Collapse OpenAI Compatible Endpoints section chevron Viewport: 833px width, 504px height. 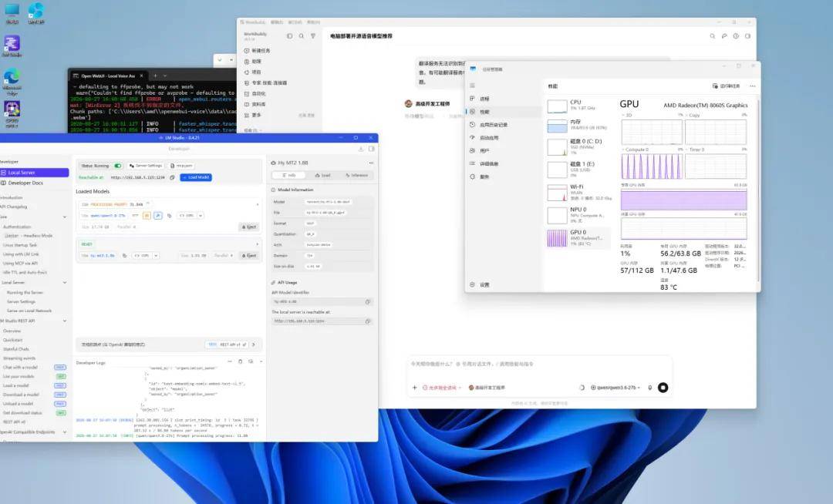65,432
